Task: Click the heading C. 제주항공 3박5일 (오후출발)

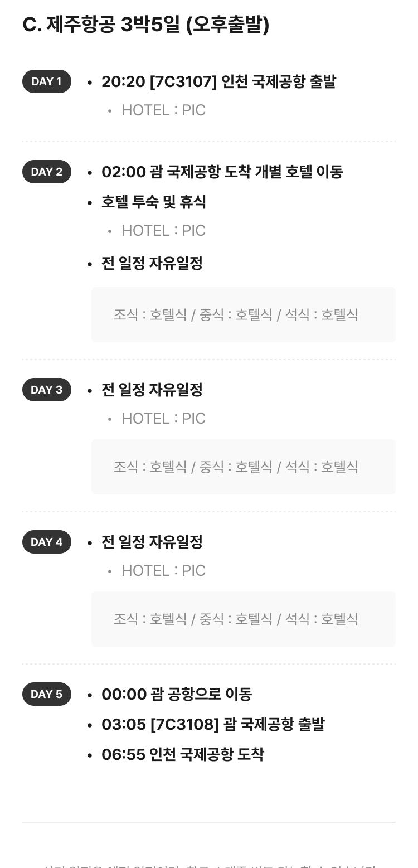Action: tap(146, 25)
